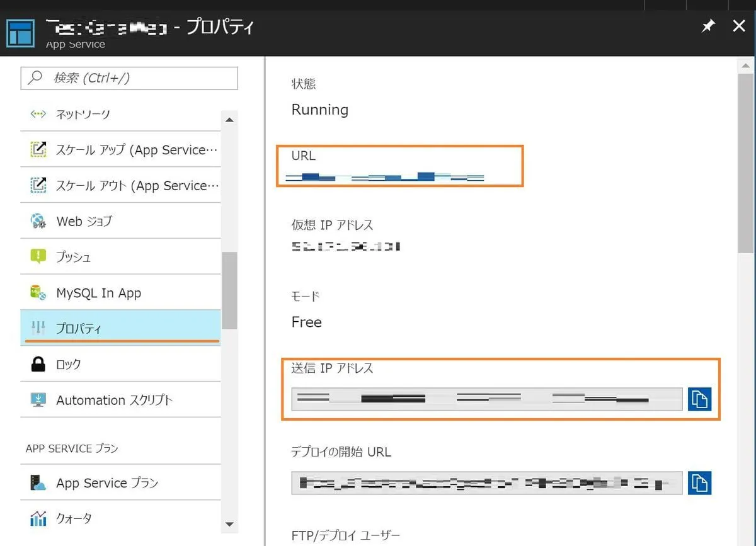Viewport: 756px width, 546px height.
Task: Open the App Service プラン item
Action: (107, 483)
